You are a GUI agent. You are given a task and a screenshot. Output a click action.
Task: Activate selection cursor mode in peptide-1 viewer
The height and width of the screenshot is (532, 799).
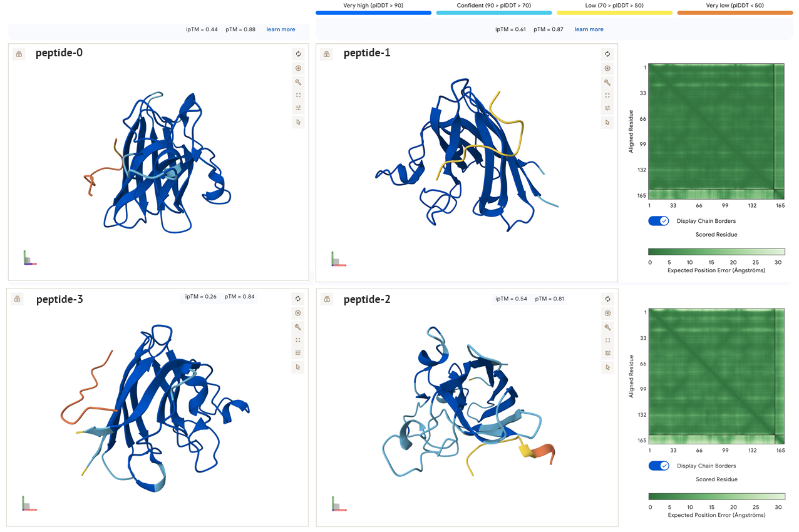(x=607, y=122)
